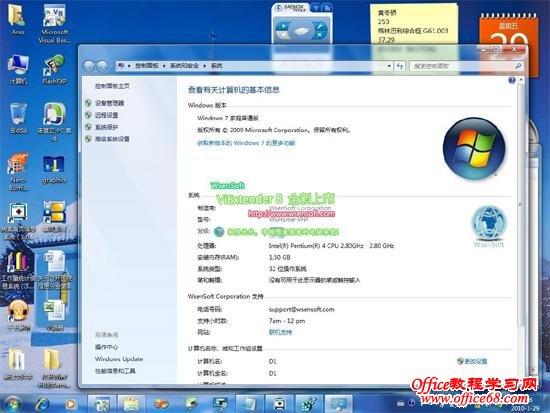The width and height of the screenshot is (550, 413).
Task: Select the orange headphones face desktop icon
Action: (18, 315)
